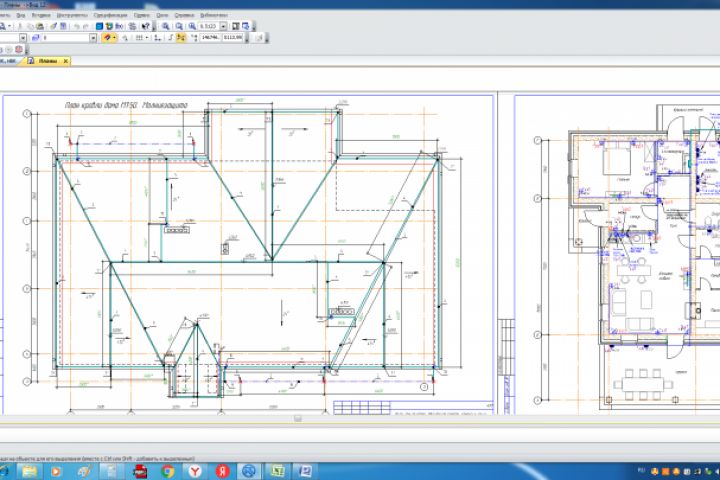Toggle the highlighted orthogonal drawing mode button

click(x=181, y=37)
